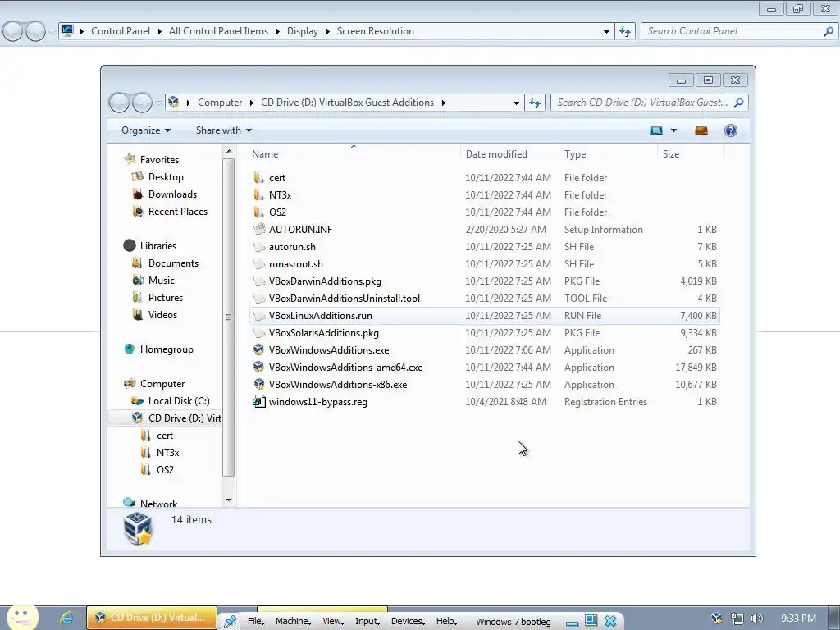Select Homegroup in navigation pane
Viewport: 840px width, 630px height.
[166, 349]
